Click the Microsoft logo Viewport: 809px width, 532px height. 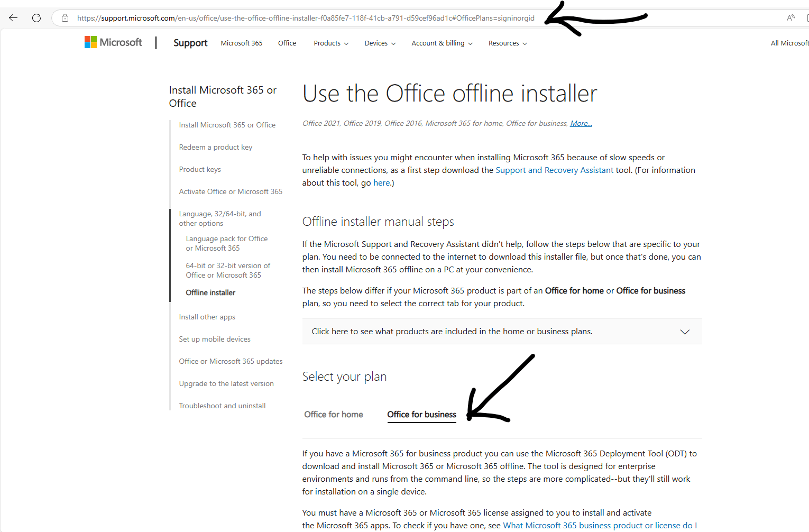click(x=113, y=42)
